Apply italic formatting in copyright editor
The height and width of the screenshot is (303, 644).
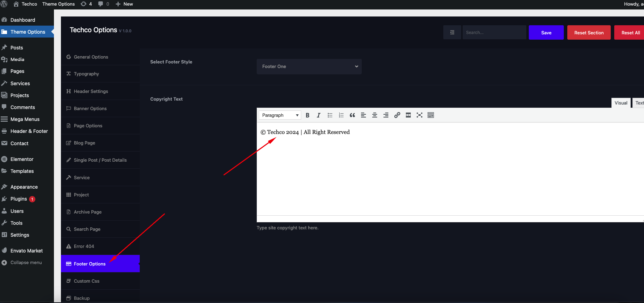(318, 115)
